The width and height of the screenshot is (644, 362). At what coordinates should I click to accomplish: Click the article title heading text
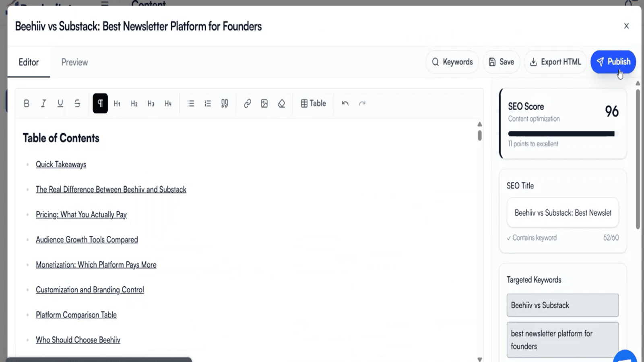[138, 26]
